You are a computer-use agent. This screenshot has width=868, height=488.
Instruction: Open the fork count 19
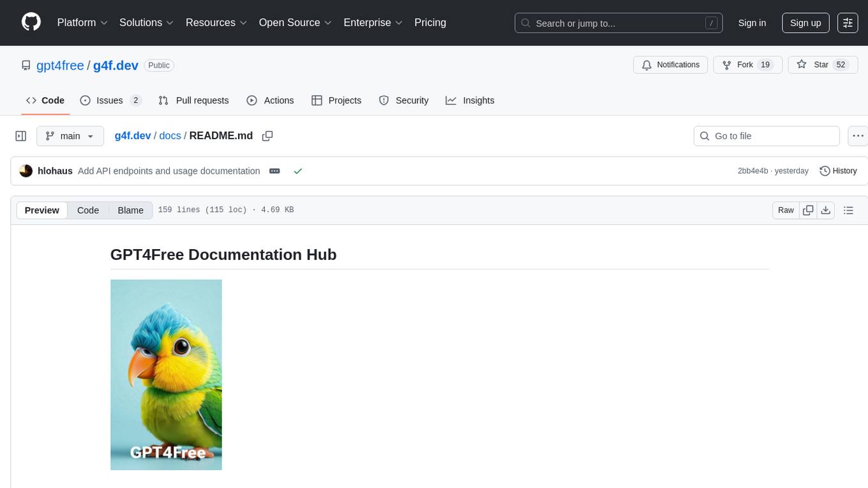tap(765, 65)
